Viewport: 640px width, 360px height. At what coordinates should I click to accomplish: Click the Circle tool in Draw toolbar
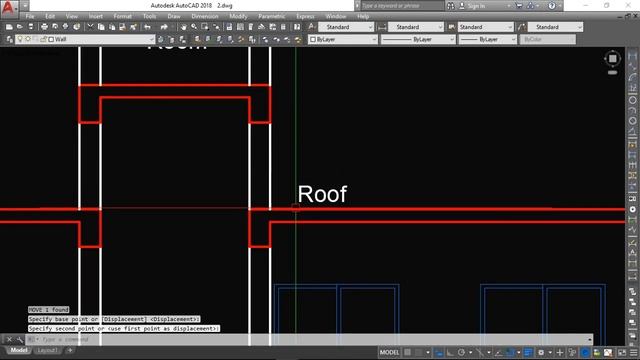click(632, 100)
